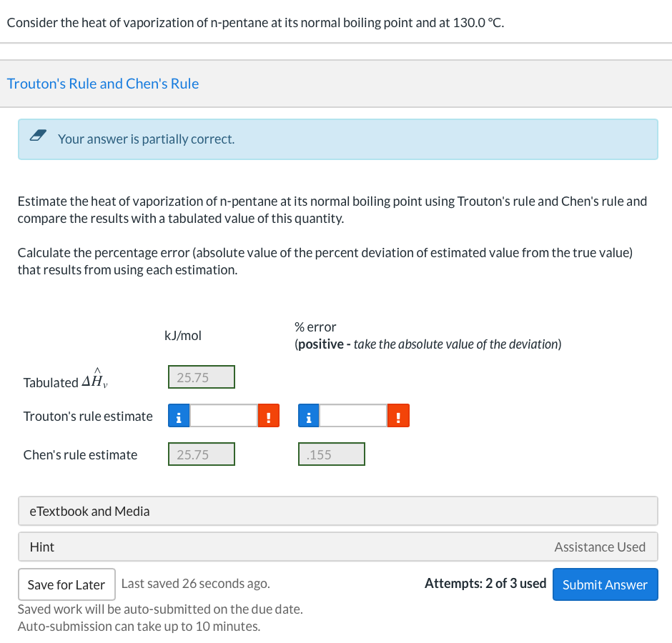Click the 'Attempts: 2 of 3 used' text
The image size is (672, 643).
click(485, 584)
